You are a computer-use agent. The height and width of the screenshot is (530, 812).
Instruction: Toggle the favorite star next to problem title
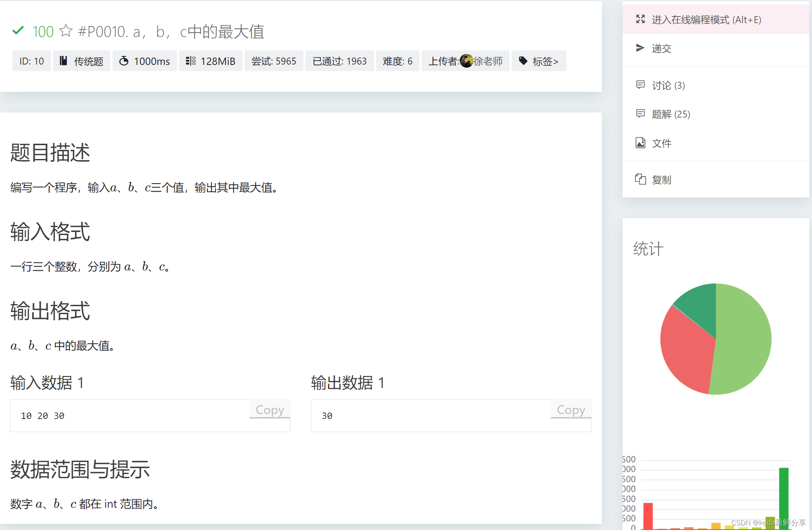pos(66,31)
